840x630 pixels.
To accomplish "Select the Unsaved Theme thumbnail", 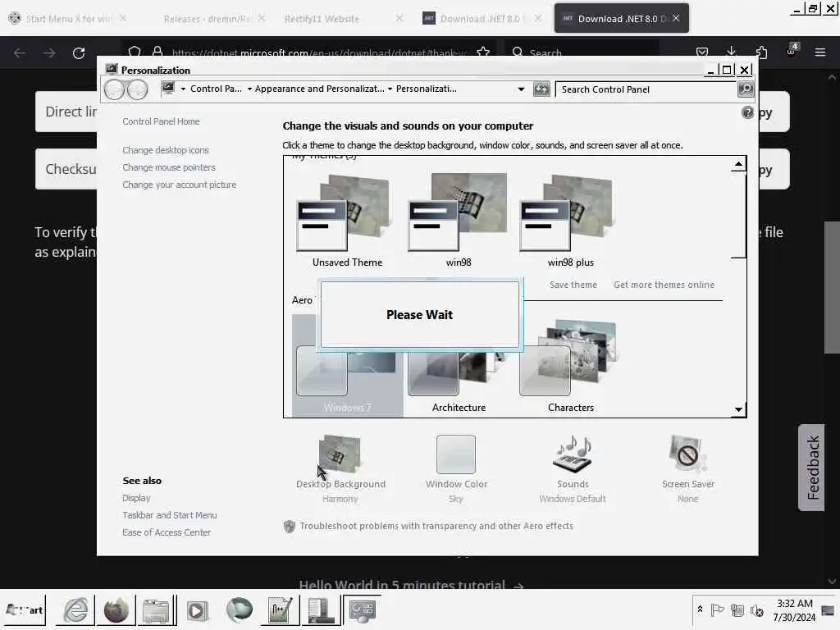I will pos(347,221).
